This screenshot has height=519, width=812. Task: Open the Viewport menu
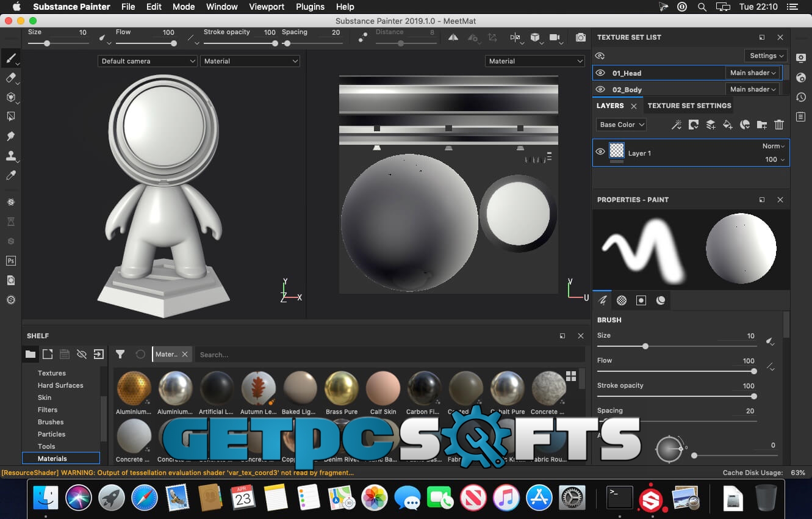267,7
